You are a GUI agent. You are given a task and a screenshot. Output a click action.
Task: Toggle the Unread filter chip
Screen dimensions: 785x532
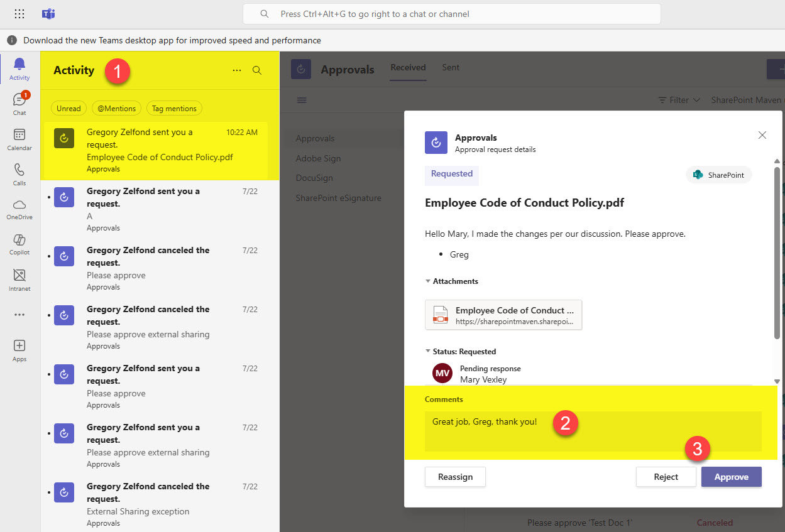click(x=69, y=109)
